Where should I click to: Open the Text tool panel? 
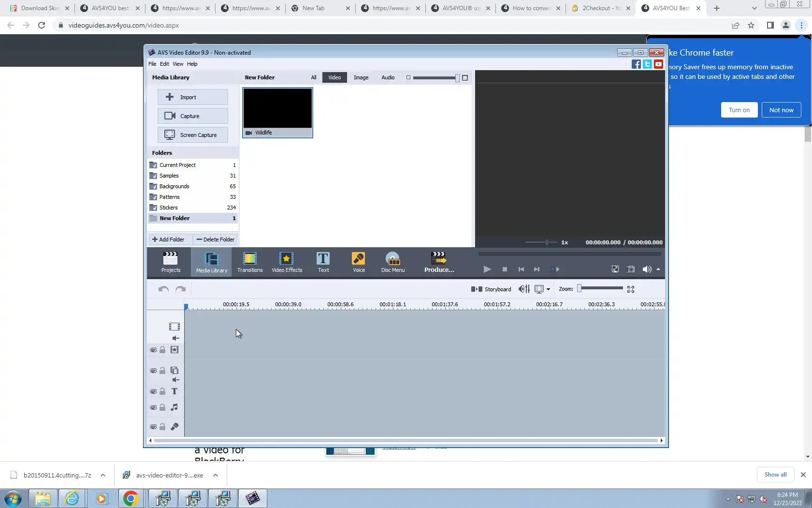click(323, 262)
